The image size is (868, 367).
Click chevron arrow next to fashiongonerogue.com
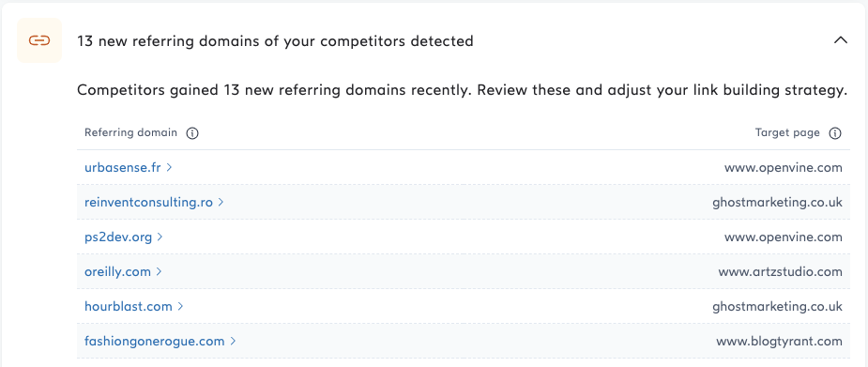(x=233, y=341)
